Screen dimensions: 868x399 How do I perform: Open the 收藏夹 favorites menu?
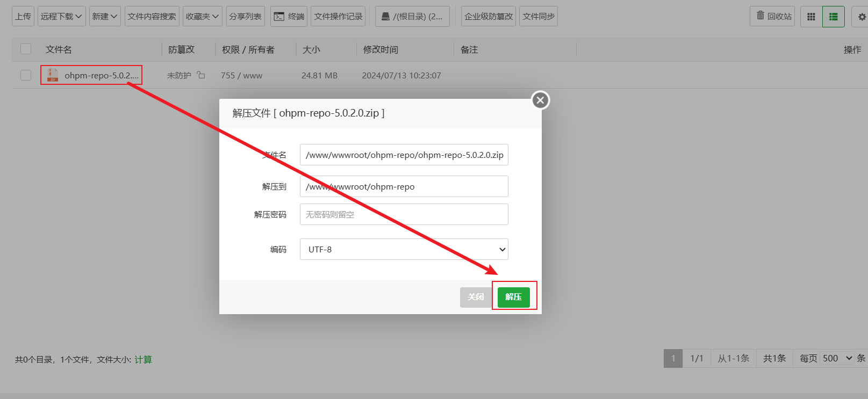tap(202, 17)
